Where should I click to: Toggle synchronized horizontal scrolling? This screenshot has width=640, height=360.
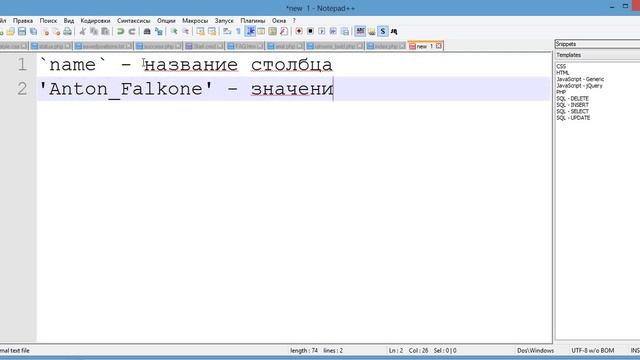[212, 31]
